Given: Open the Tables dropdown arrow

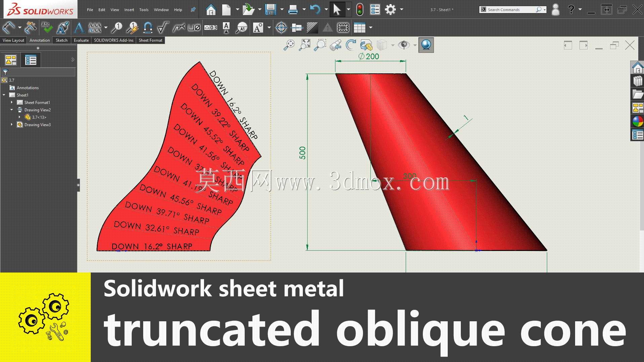Looking at the screenshot, I should [x=371, y=28].
